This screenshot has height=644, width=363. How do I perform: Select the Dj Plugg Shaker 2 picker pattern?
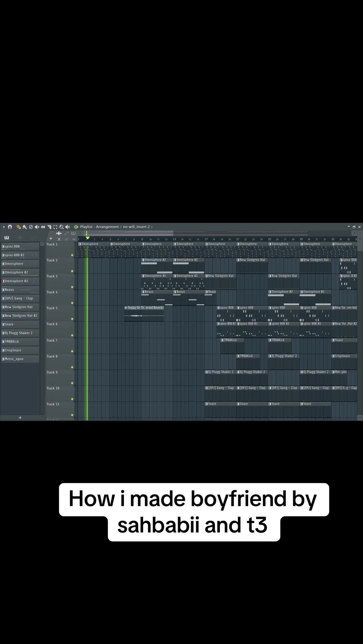pos(20,333)
